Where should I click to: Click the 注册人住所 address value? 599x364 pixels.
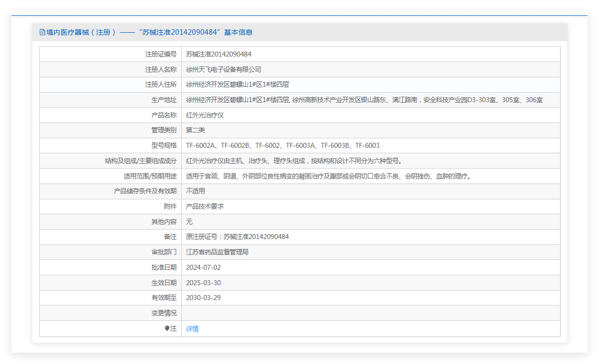point(237,85)
